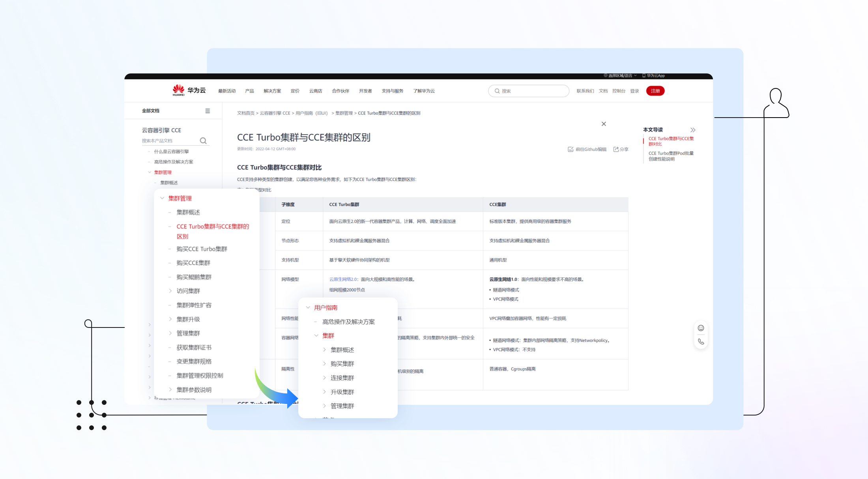This screenshot has width=868, height=479.
Task: Close the article with the X icon
Action: [x=604, y=124]
